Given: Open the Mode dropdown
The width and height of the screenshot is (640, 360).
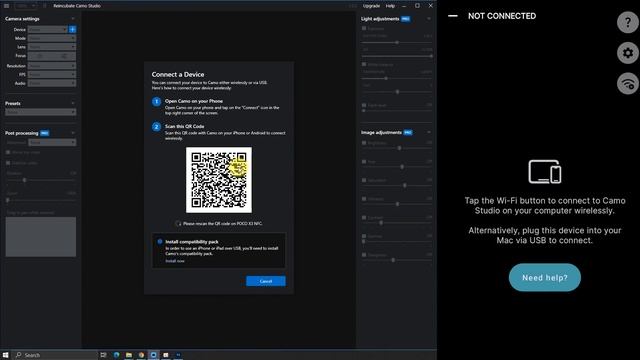Looking at the screenshot, I should 52,38.
